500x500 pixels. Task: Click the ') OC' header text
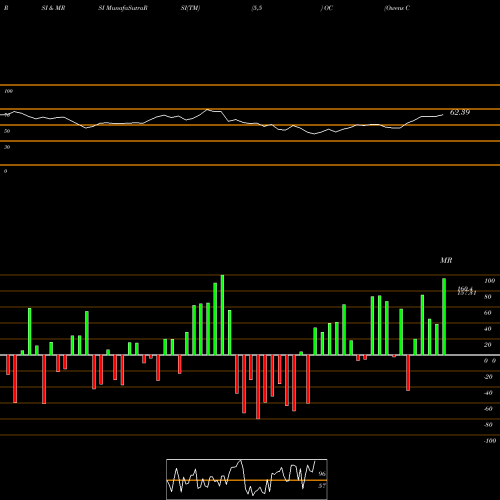coord(327,8)
